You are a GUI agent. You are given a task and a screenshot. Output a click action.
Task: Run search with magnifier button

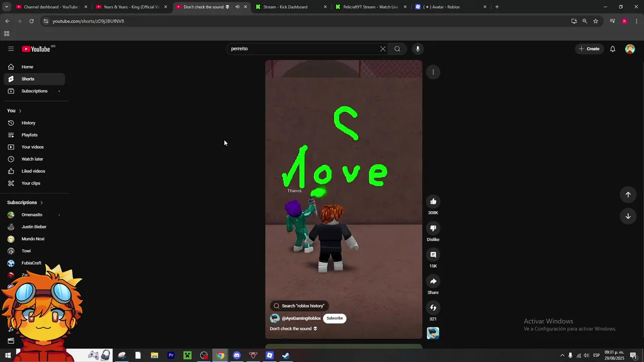pos(397,49)
